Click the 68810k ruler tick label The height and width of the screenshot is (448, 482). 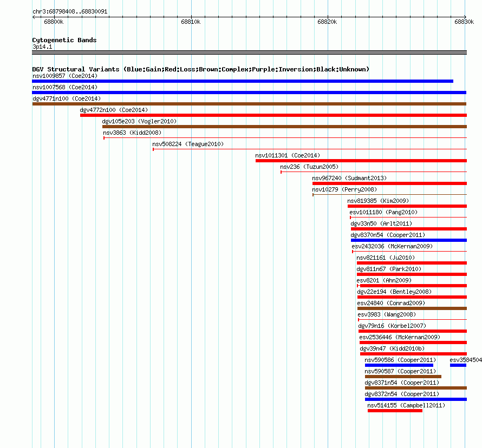coord(191,22)
